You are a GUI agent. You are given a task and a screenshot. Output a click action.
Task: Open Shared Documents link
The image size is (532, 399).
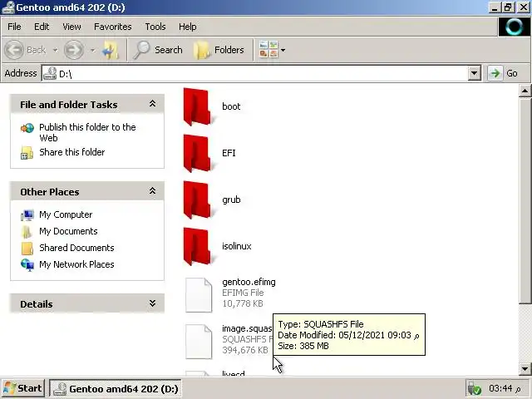(x=76, y=248)
